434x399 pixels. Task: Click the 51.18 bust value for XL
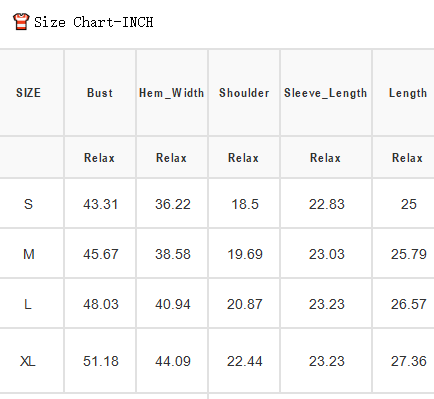101,361
